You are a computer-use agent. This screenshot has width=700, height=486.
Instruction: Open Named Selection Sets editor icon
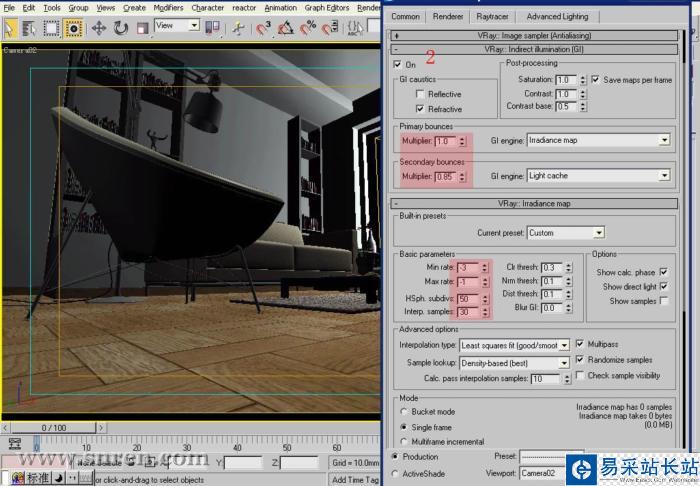[x=355, y=29]
